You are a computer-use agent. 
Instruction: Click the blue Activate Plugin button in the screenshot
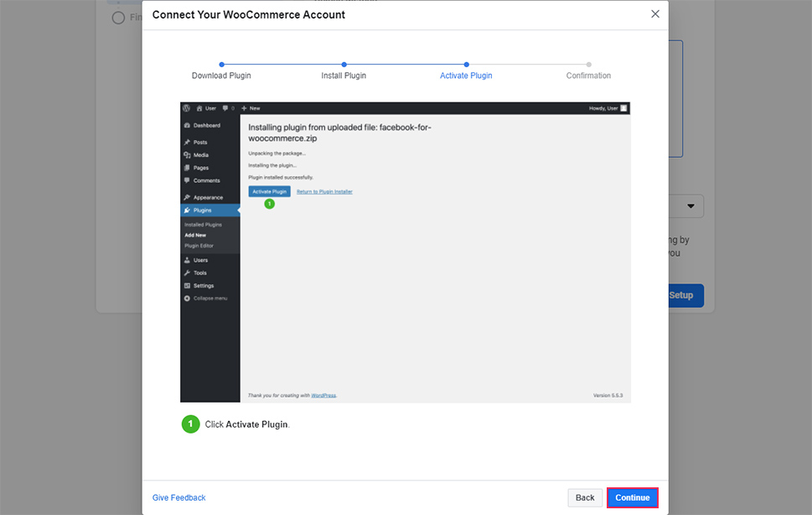(x=269, y=192)
